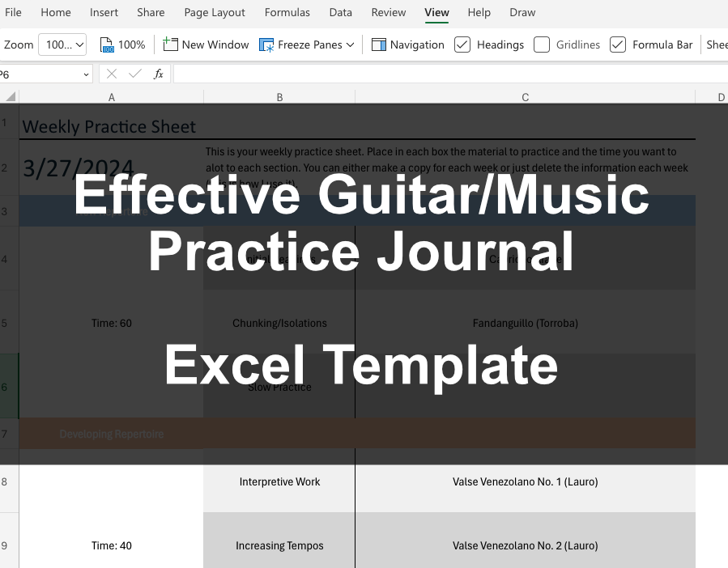Open the Page Layout tab
This screenshot has width=728, height=568.
pyautogui.click(x=215, y=12)
